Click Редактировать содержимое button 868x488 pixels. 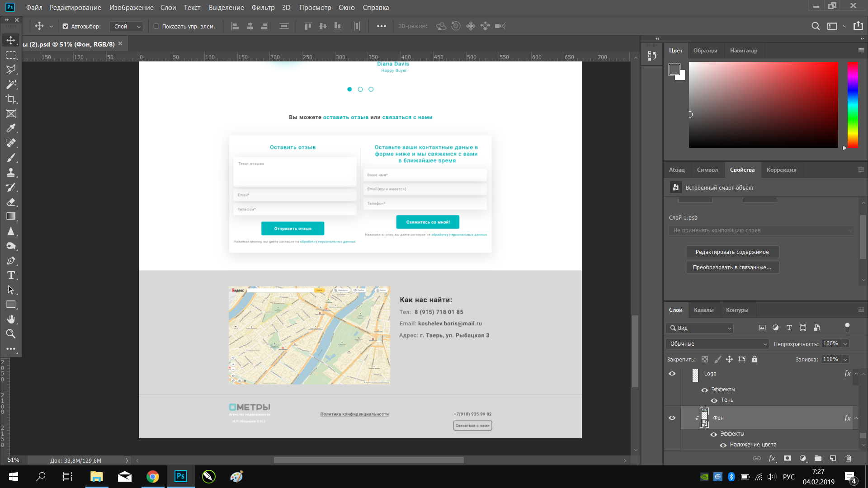pyautogui.click(x=732, y=252)
